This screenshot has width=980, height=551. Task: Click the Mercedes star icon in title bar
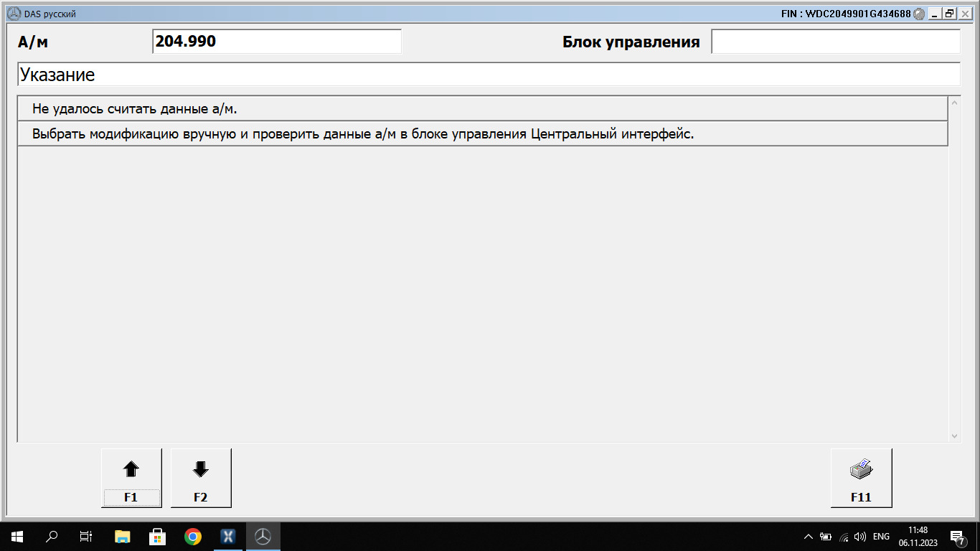pyautogui.click(x=13, y=14)
